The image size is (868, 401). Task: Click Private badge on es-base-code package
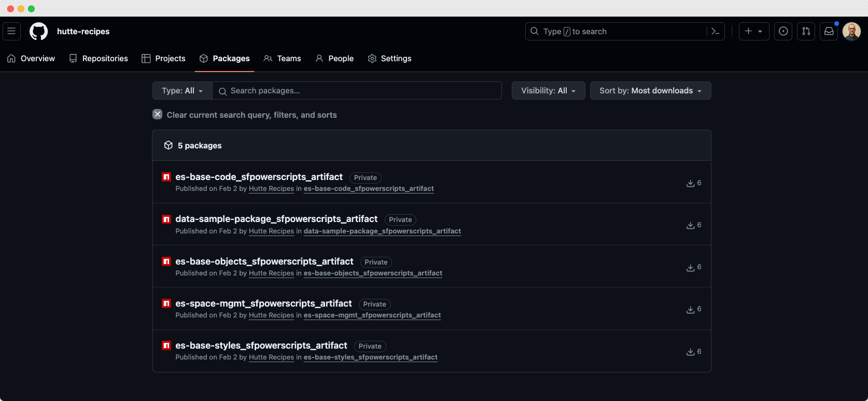pyautogui.click(x=366, y=178)
